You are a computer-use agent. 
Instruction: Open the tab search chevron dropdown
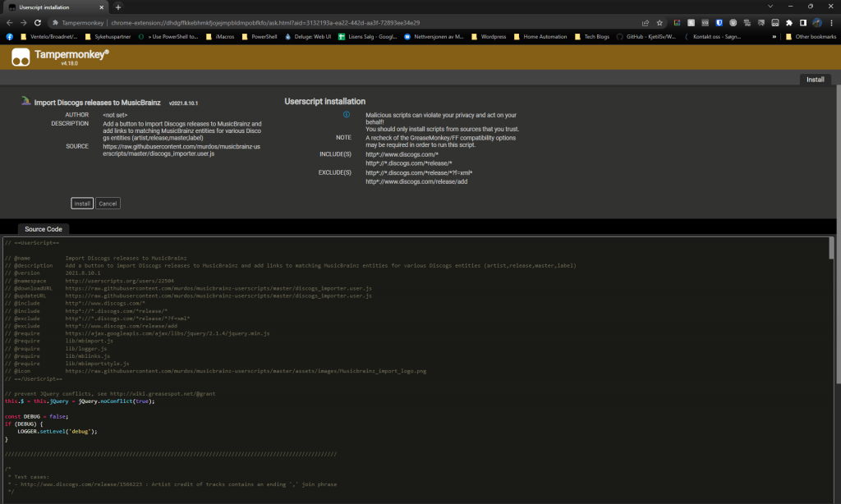click(x=770, y=7)
